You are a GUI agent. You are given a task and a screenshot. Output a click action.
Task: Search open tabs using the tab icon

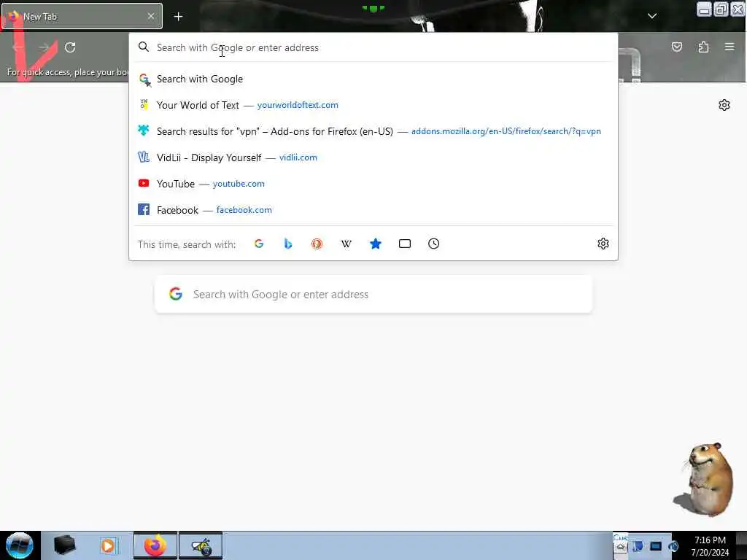404,244
